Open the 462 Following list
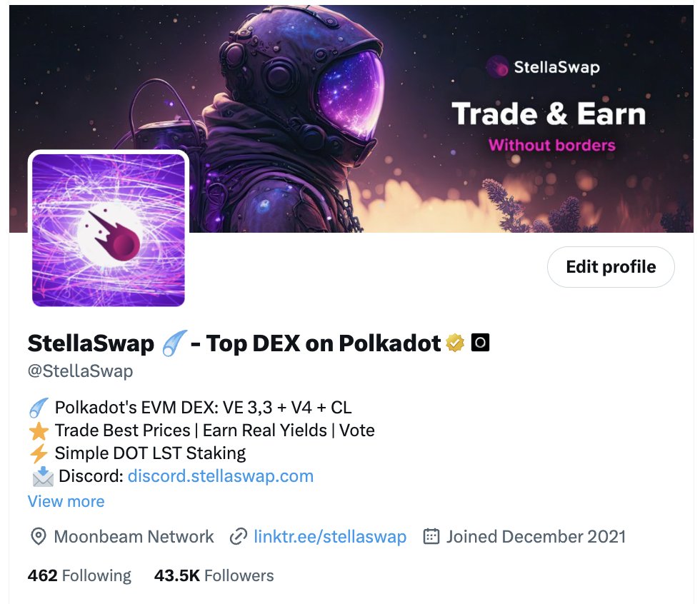The width and height of the screenshot is (700, 604). click(x=79, y=575)
